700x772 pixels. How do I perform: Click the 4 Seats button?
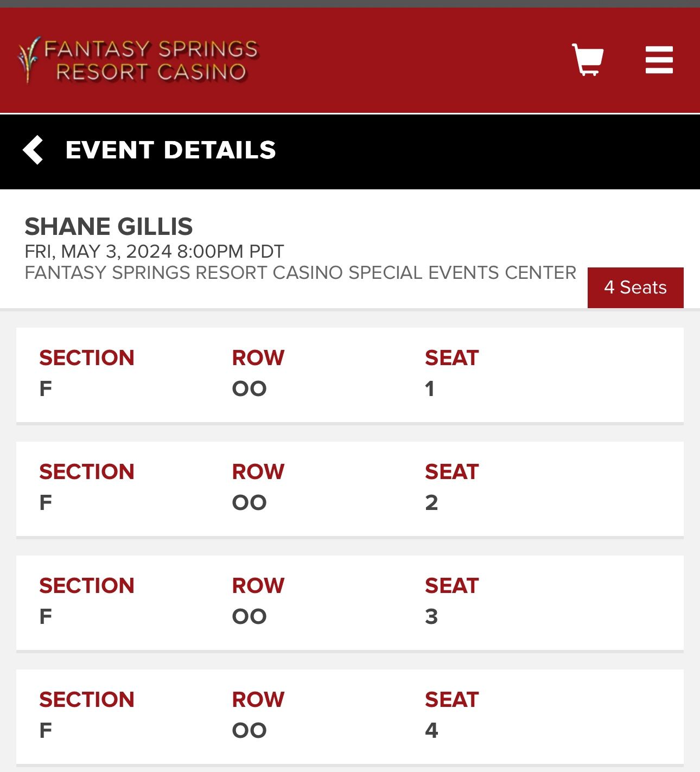click(635, 288)
